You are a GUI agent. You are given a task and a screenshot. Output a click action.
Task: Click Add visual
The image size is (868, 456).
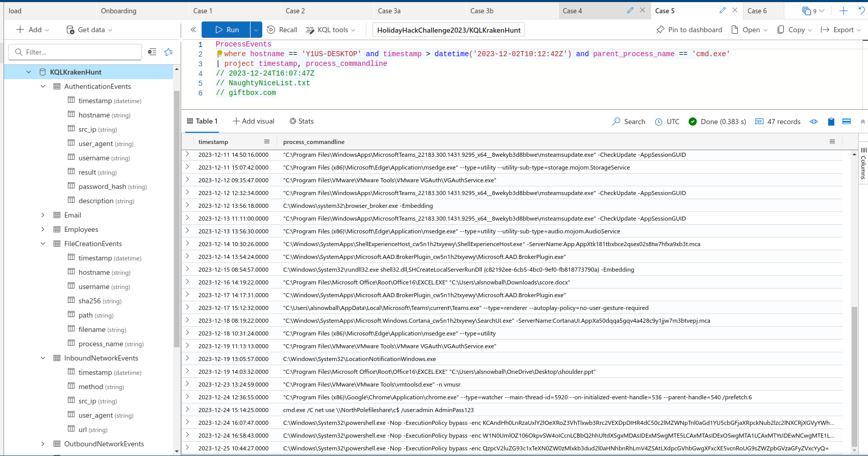point(254,121)
